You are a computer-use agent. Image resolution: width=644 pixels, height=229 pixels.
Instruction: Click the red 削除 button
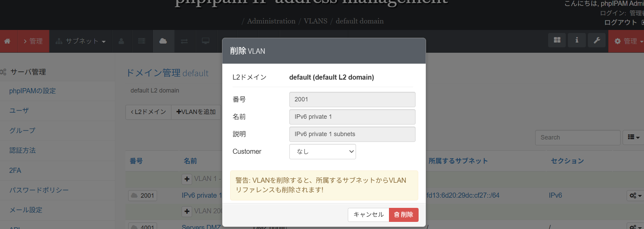pos(404,215)
